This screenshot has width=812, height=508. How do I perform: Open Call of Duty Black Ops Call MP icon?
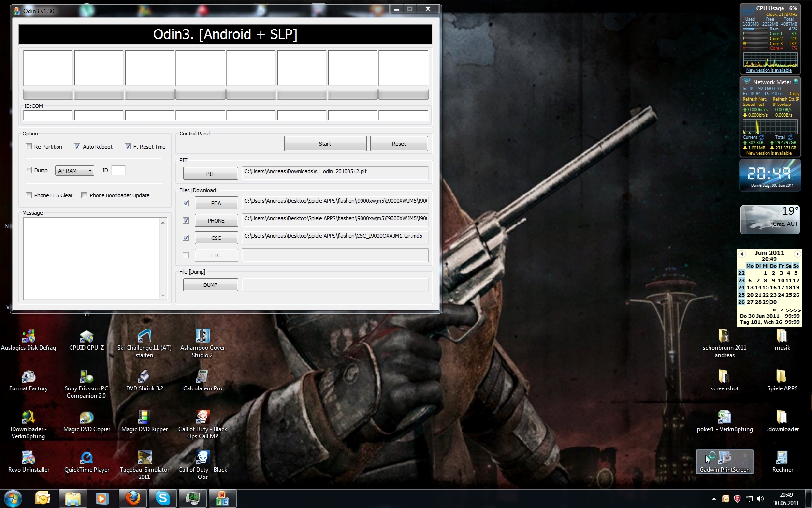click(203, 425)
